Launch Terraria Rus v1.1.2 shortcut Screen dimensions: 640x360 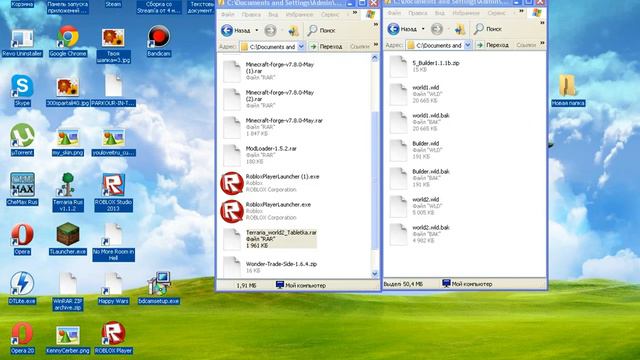click(68, 192)
